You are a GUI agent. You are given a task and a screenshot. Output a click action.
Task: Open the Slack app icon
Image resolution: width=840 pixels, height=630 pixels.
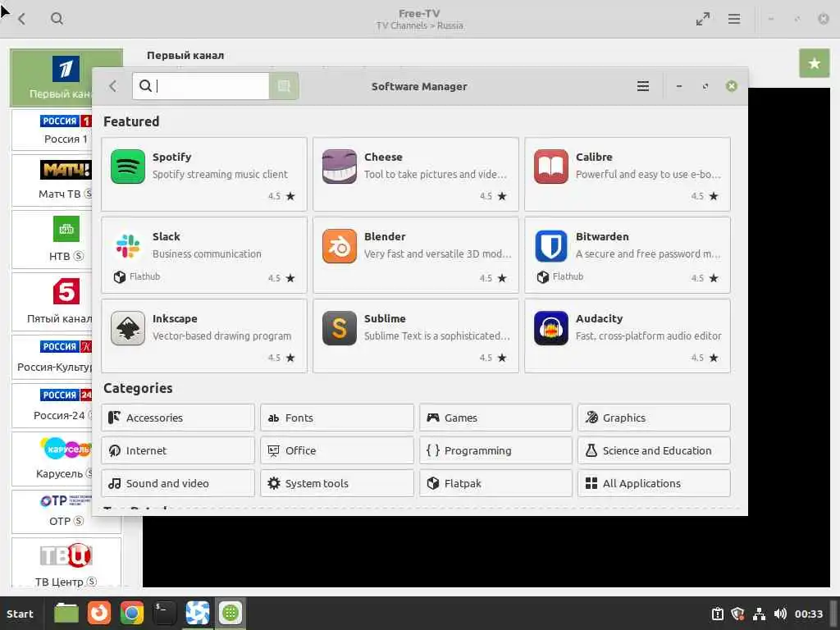[x=127, y=246]
